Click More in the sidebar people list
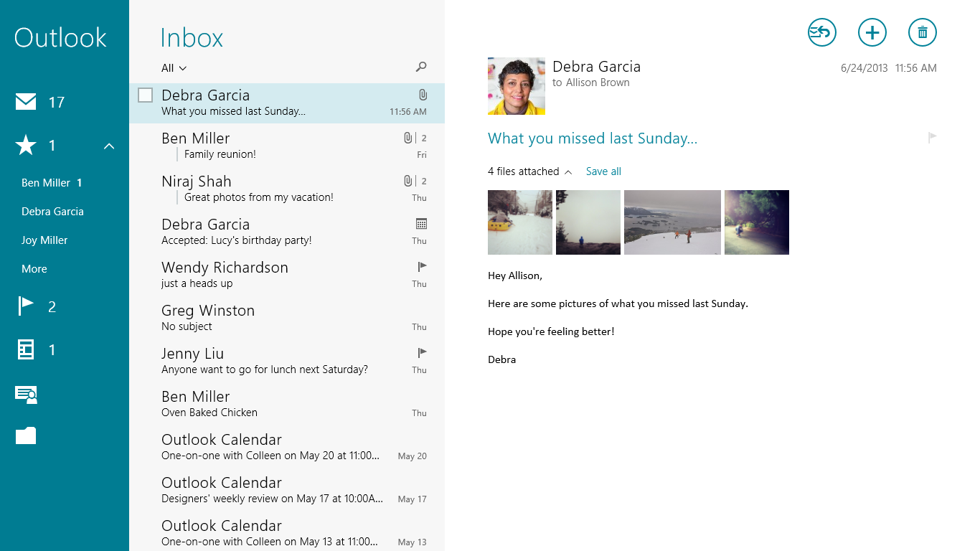The image size is (980, 551). tap(34, 269)
